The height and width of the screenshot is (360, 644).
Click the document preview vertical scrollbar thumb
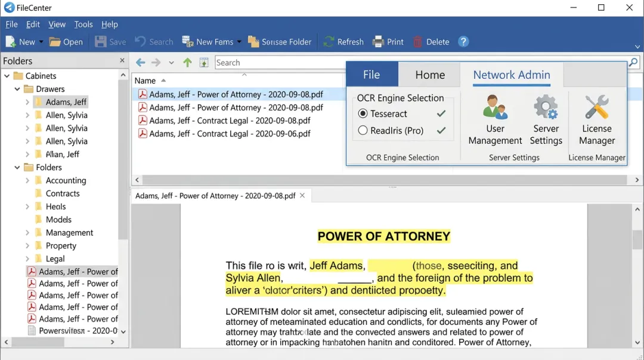coord(637,239)
